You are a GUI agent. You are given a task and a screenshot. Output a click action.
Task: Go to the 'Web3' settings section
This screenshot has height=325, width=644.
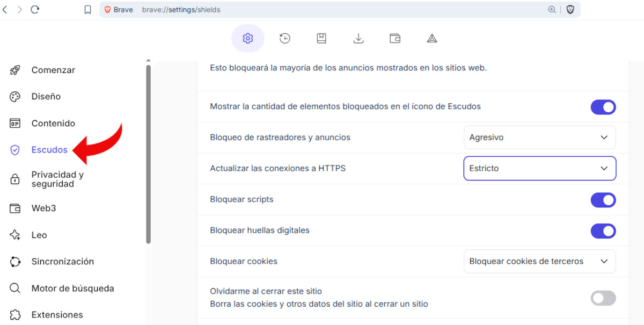point(44,208)
